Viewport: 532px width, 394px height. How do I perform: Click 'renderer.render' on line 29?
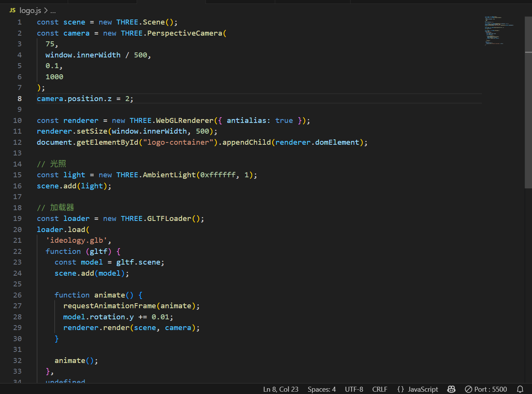tap(96, 328)
